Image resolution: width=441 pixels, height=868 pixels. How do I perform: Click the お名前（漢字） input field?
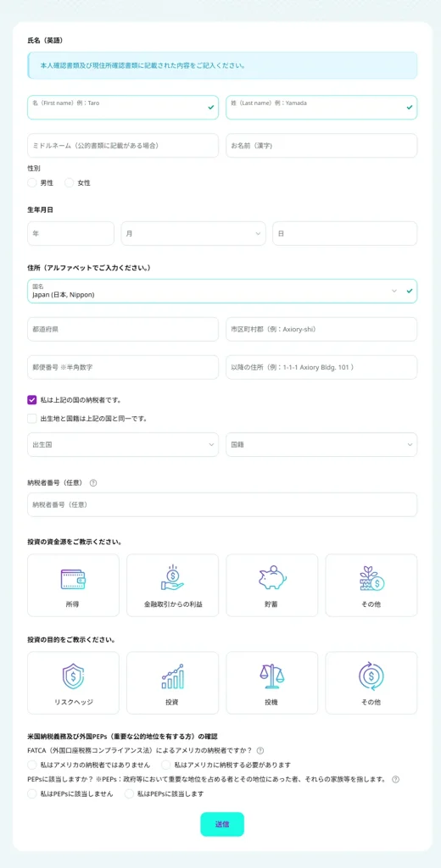click(x=321, y=146)
